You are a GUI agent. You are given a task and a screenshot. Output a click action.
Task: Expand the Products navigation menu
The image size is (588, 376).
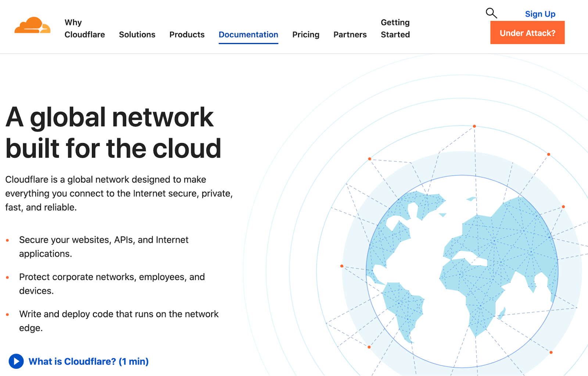point(187,35)
